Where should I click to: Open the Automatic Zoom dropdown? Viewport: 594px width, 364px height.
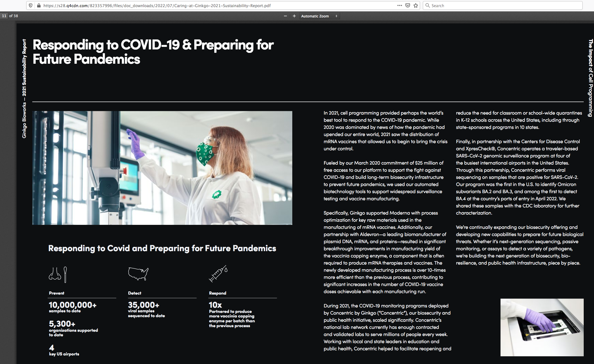[x=319, y=16]
